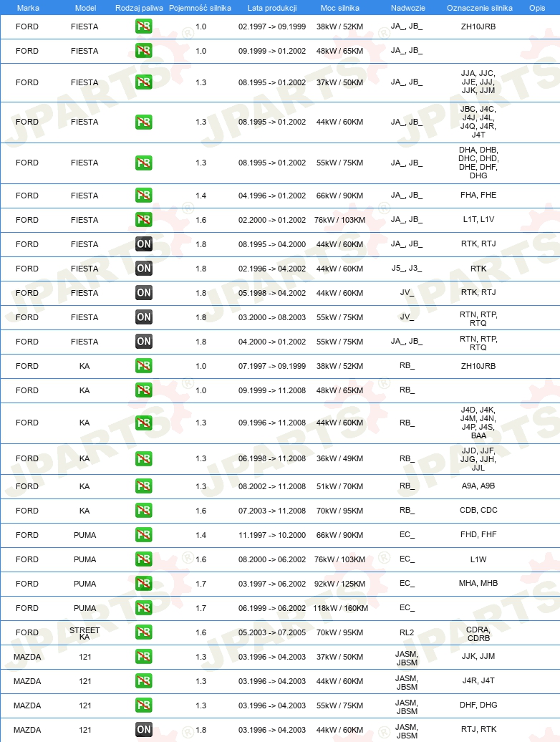Click the Lata produkcji column header
The height and width of the screenshot is (742, 560).
pos(272,8)
